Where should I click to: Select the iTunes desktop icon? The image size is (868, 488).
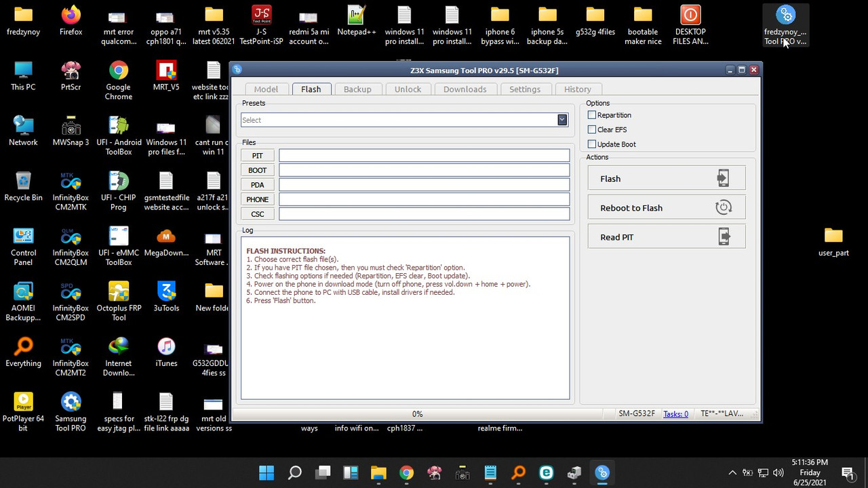tap(166, 352)
